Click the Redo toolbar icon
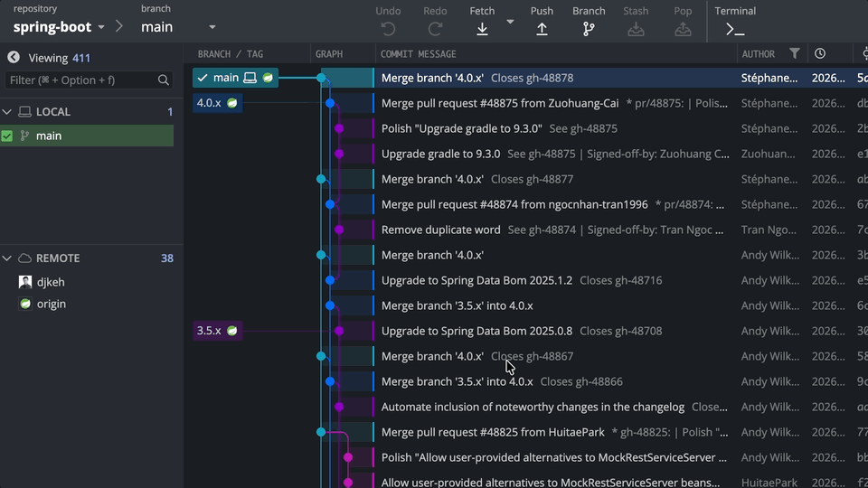This screenshot has width=868, height=488. point(435,28)
